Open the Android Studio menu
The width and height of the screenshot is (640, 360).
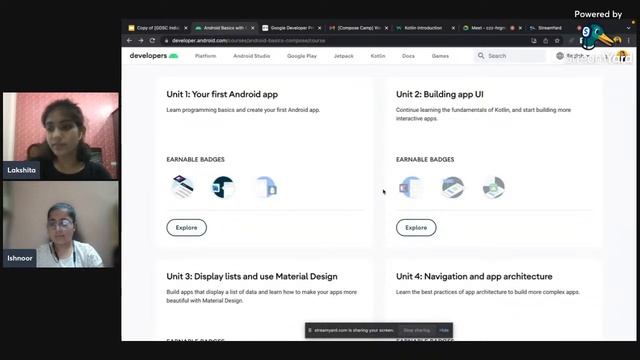tap(251, 56)
